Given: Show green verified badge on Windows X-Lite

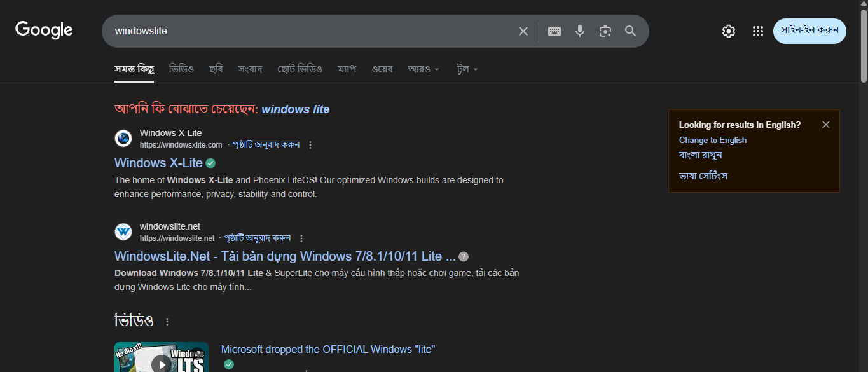Looking at the screenshot, I should click(210, 163).
